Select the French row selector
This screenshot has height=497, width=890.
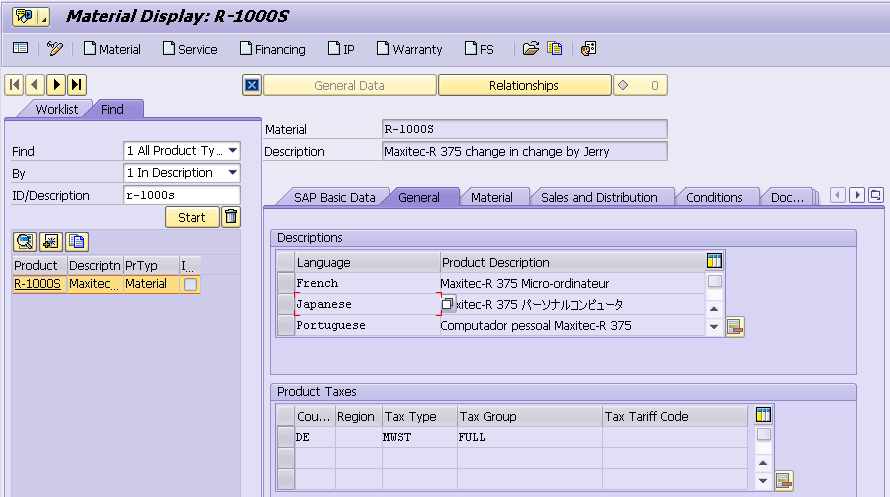[x=286, y=283]
